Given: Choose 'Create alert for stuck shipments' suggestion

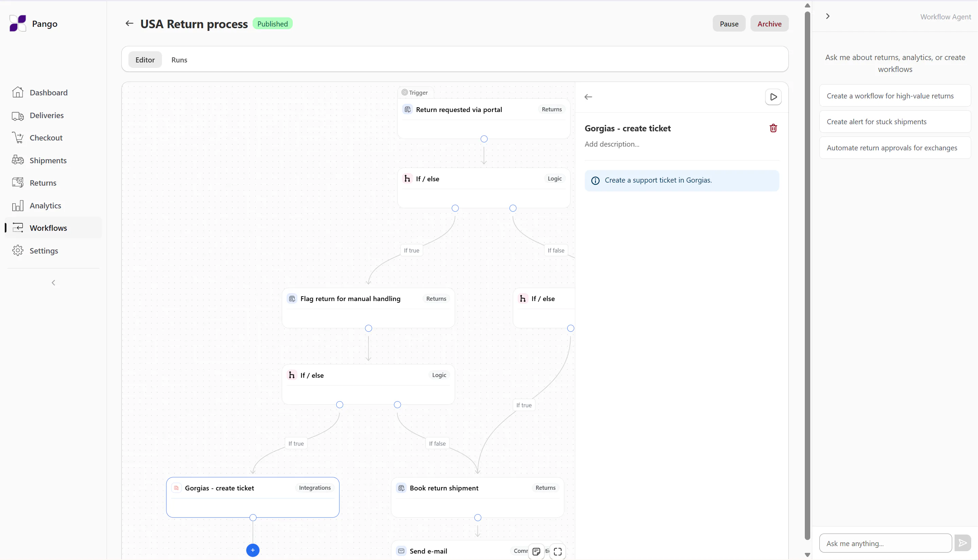Looking at the screenshot, I should coord(894,122).
